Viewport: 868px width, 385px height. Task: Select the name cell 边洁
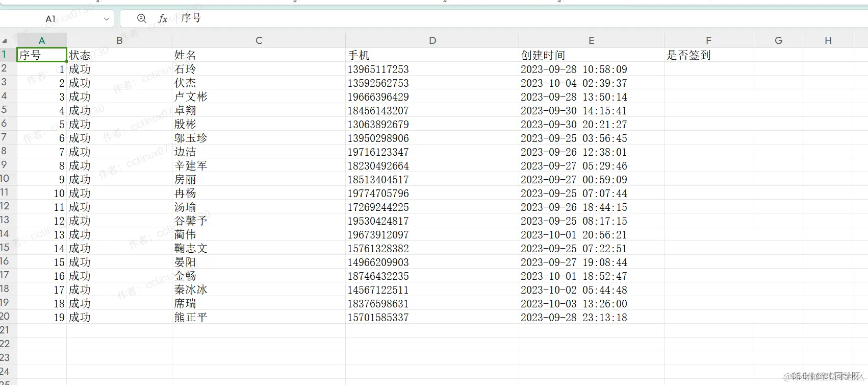tap(259, 152)
